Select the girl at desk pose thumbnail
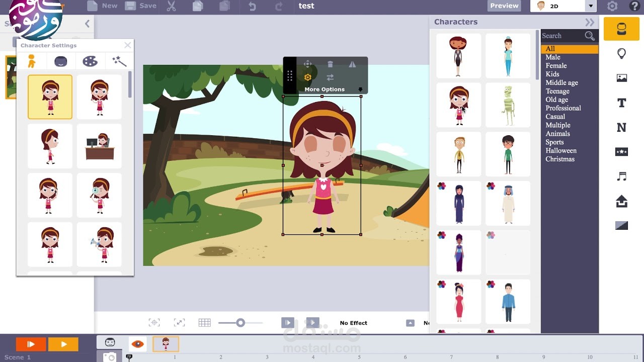Image resolution: width=644 pixels, height=362 pixels. click(x=99, y=146)
